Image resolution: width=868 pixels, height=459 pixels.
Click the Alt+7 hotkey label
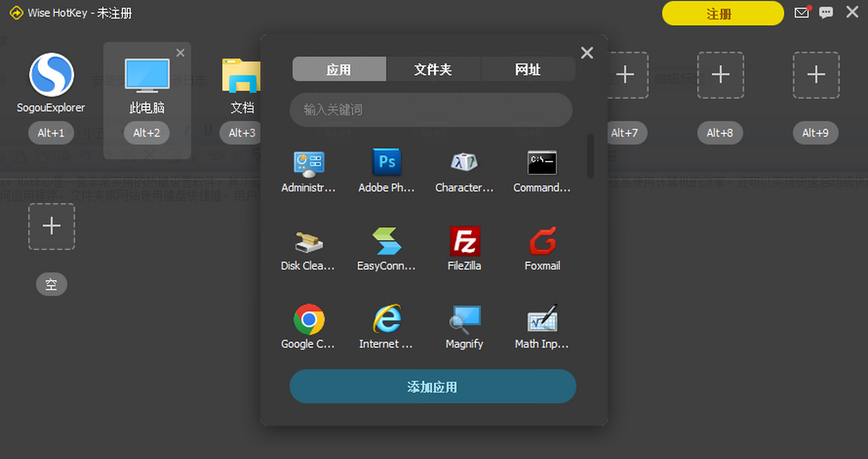(x=625, y=132)
